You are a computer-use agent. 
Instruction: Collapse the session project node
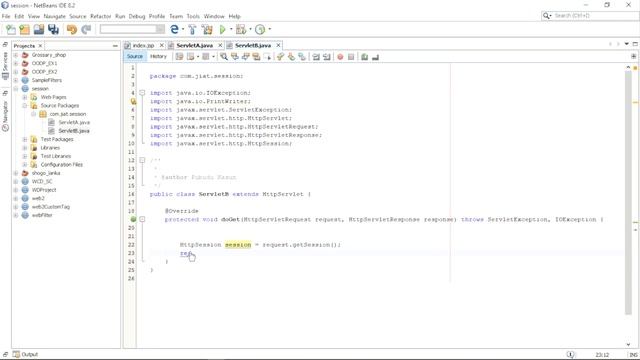[16, 89]
